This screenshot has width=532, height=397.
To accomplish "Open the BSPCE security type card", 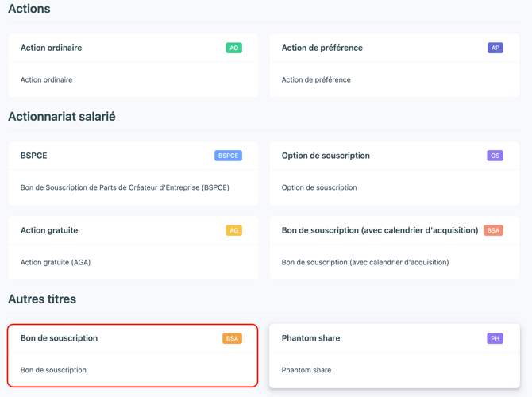I will tap(133, 173).
